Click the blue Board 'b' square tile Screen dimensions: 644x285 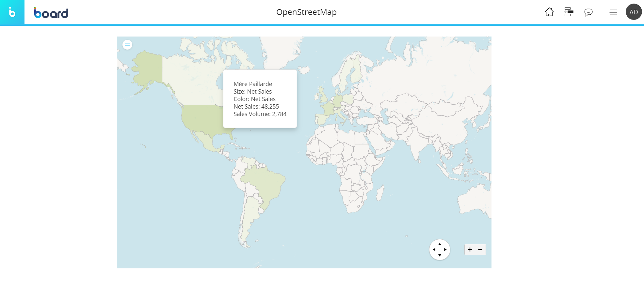[x=12, y=12]
